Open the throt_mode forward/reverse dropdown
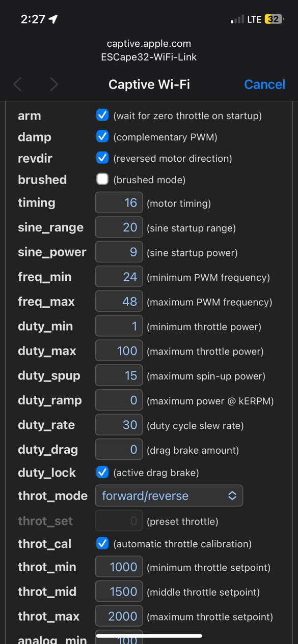 (169, 495)
